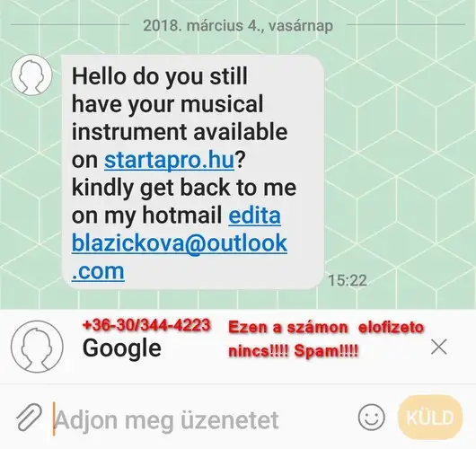Select the phone number +36-30/344-4223

(146, 325)
